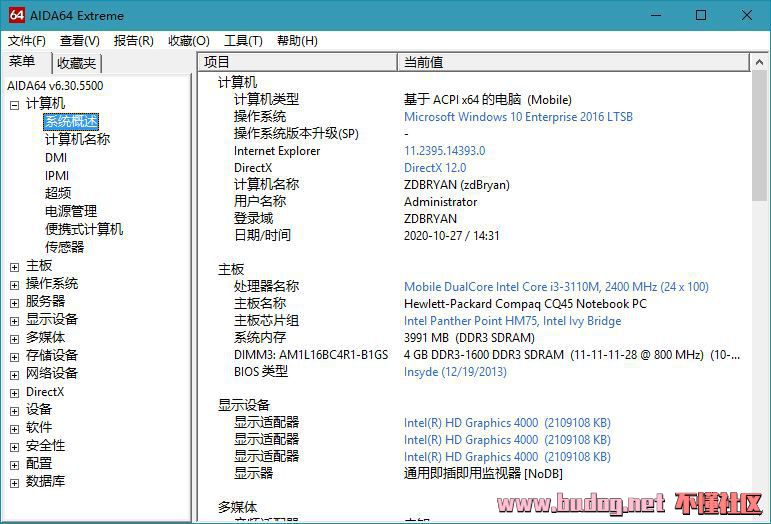Click the 计算机类型 row label

(266, 100)
